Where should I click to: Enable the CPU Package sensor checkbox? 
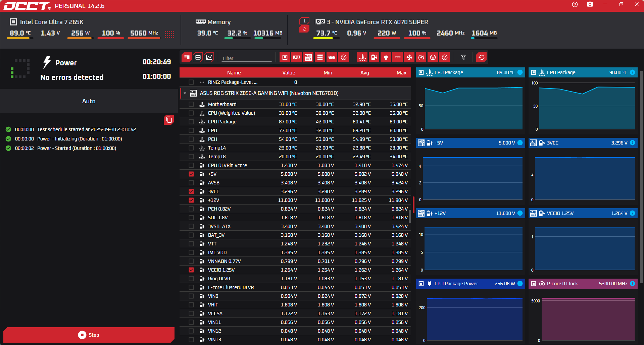[x=191, y=122]
